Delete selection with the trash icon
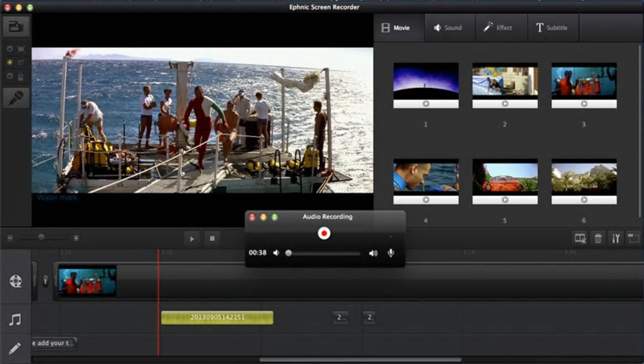 (x=598, y=238)
